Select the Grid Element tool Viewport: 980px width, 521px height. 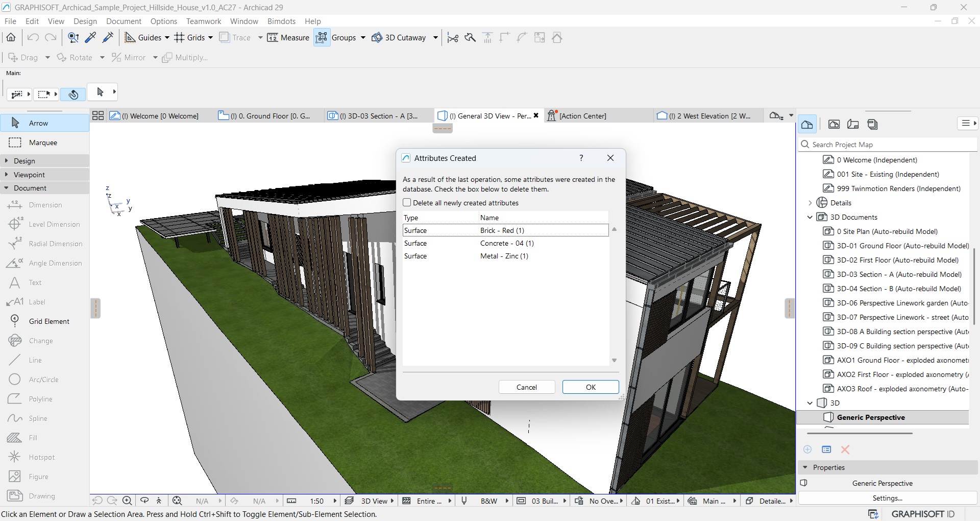coord(49,321)
